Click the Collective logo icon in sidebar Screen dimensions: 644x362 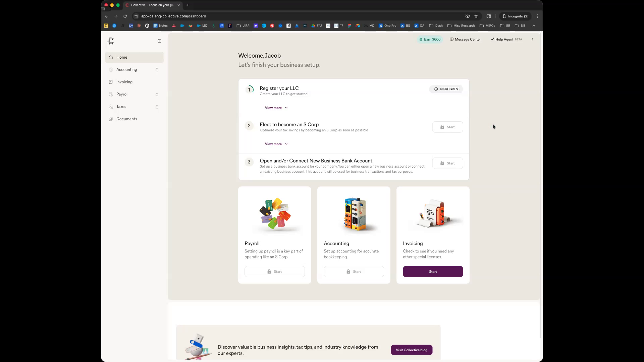point(111,41)
